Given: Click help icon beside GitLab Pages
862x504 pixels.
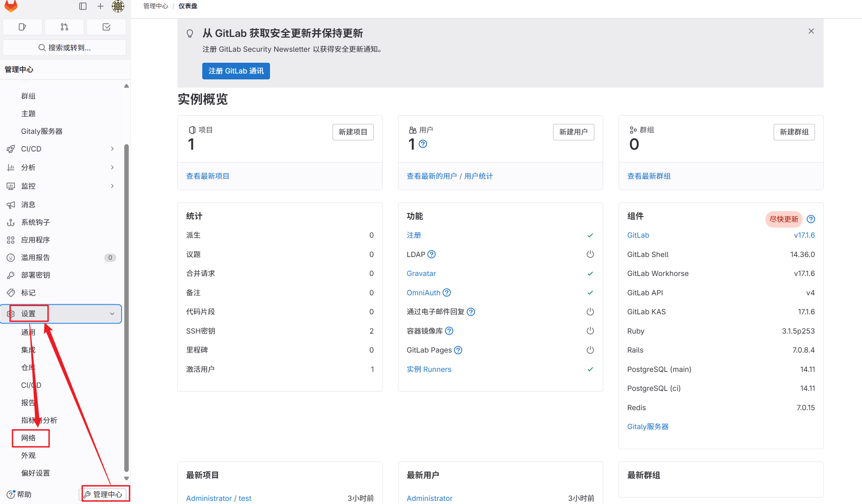Looking at the screenshot, I should 458,350.
